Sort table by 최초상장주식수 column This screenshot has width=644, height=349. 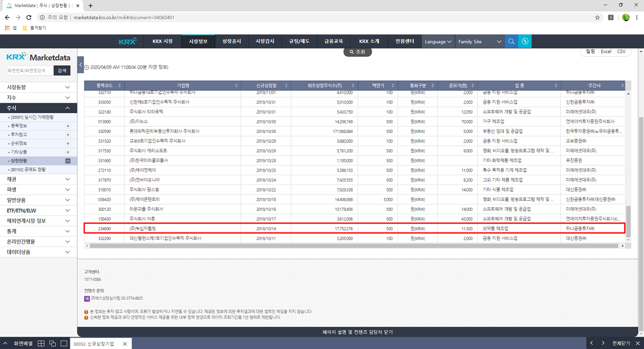point(324,85)
